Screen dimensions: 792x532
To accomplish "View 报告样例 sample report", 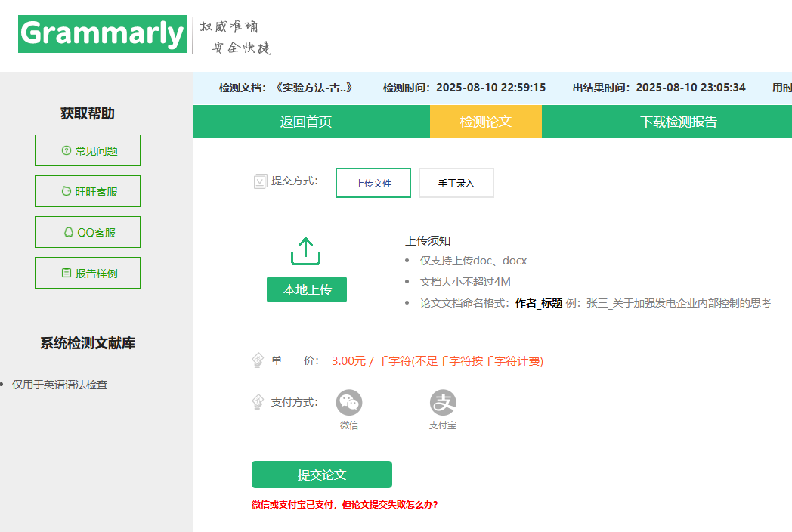I will point(88,274).
